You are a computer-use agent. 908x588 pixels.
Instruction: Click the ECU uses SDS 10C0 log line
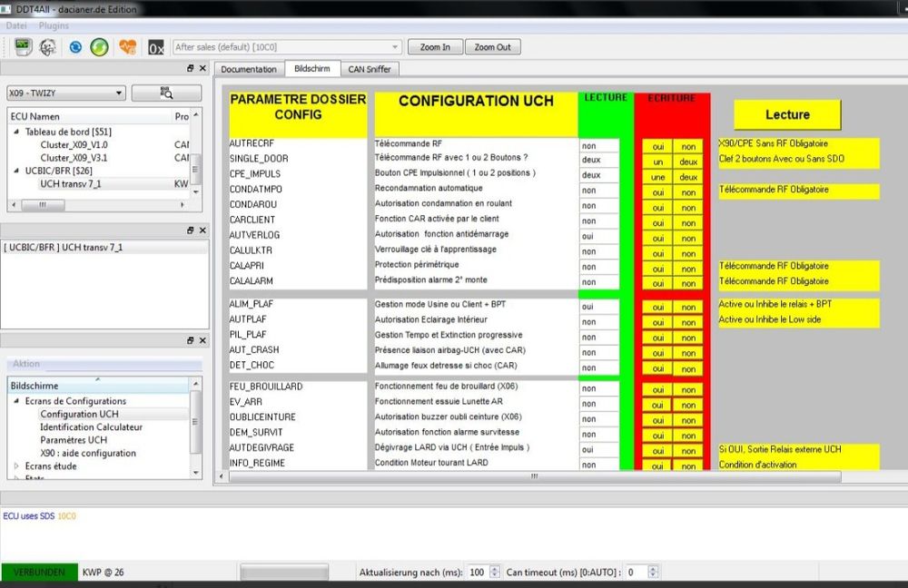39,515
